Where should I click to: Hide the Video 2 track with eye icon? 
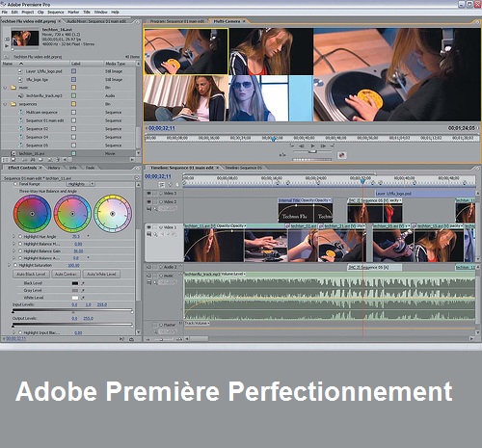click(148, 202)
